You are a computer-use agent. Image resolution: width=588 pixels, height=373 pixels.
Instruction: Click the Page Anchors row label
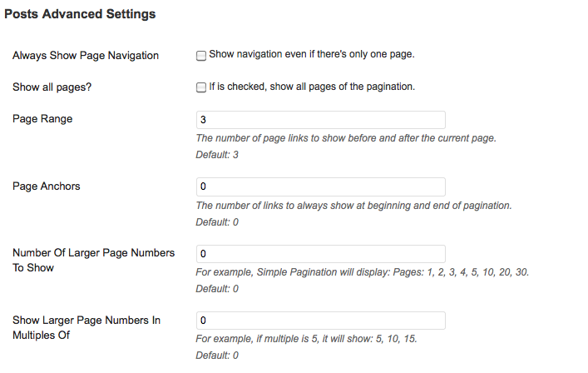[x=46, y=186]
